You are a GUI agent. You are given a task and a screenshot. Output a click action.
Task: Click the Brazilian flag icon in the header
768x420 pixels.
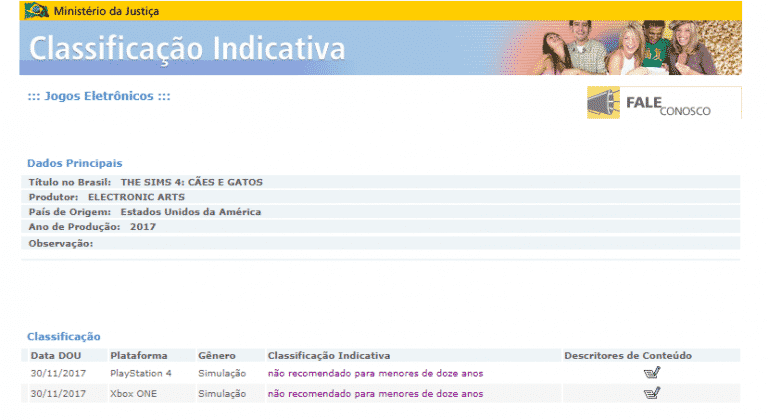pos(36,11)
